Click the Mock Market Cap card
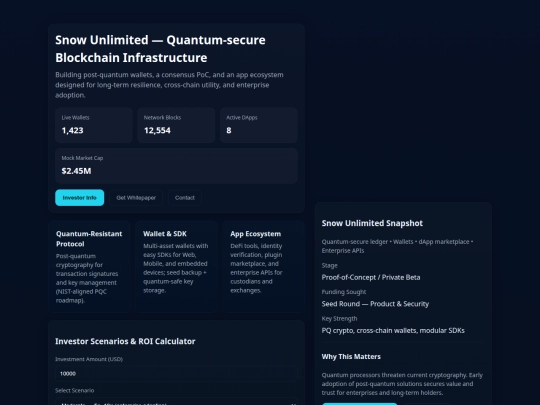The width and height of the screenshot is (540, 405). pos(176,166)
